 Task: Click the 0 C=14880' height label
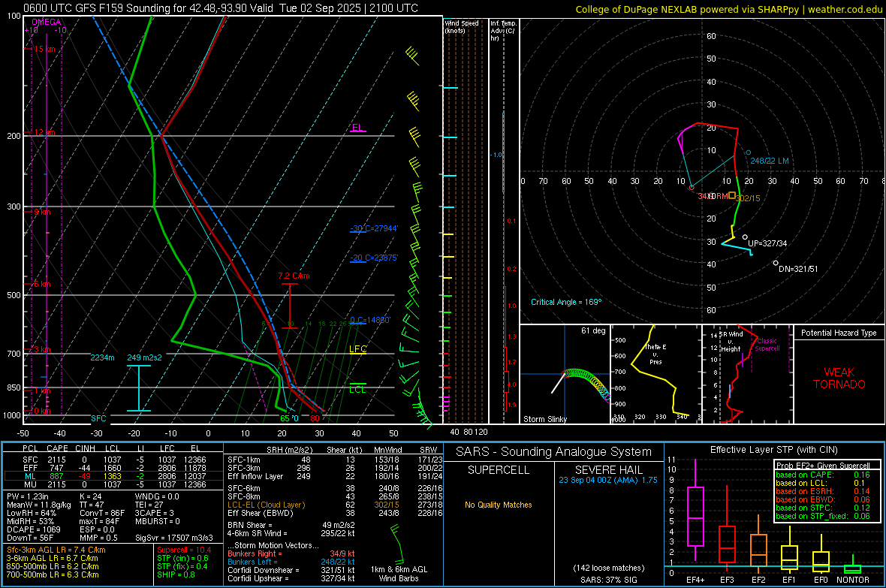(x=370, y=320)
